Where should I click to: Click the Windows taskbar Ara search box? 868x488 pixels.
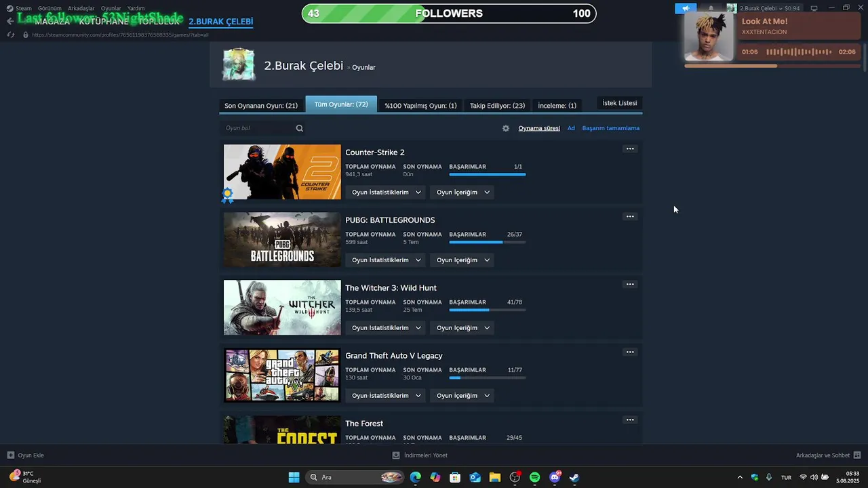tap(356, 477)
